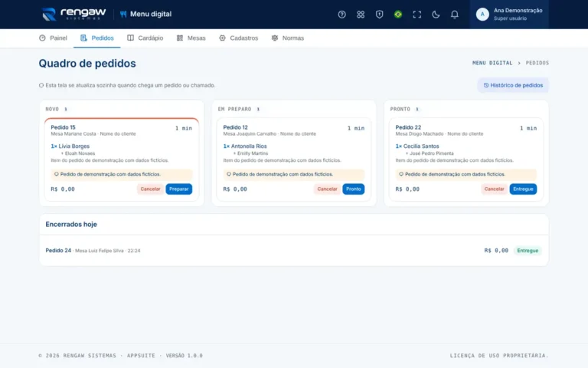
Task: Open notifications bell icon
Action: [454, 15]
